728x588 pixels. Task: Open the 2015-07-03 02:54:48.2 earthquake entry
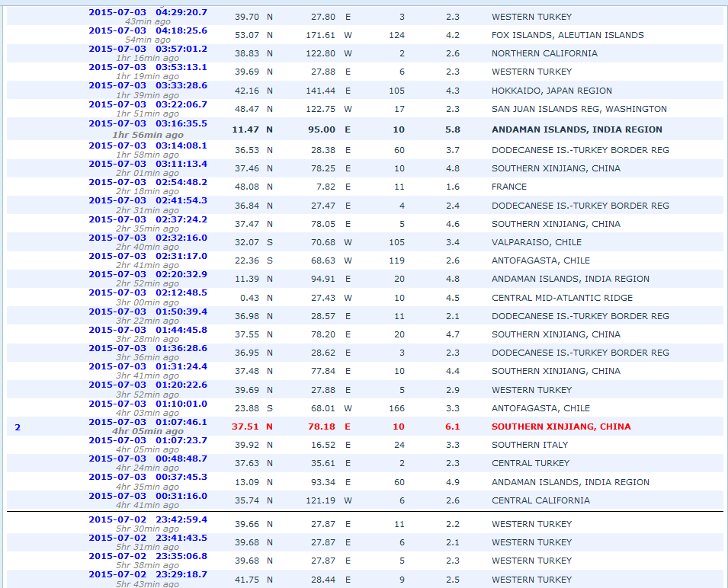point(148,182)
